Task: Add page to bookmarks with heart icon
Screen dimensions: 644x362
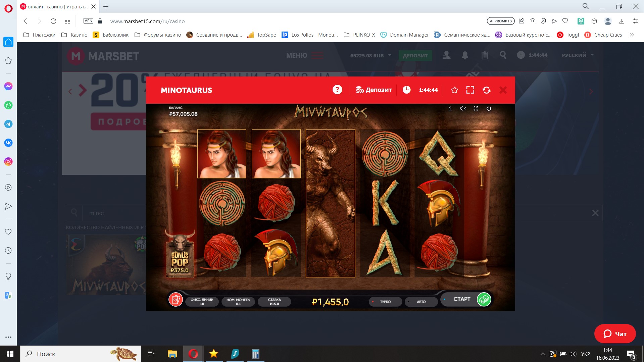Action: tap(565, 21)
